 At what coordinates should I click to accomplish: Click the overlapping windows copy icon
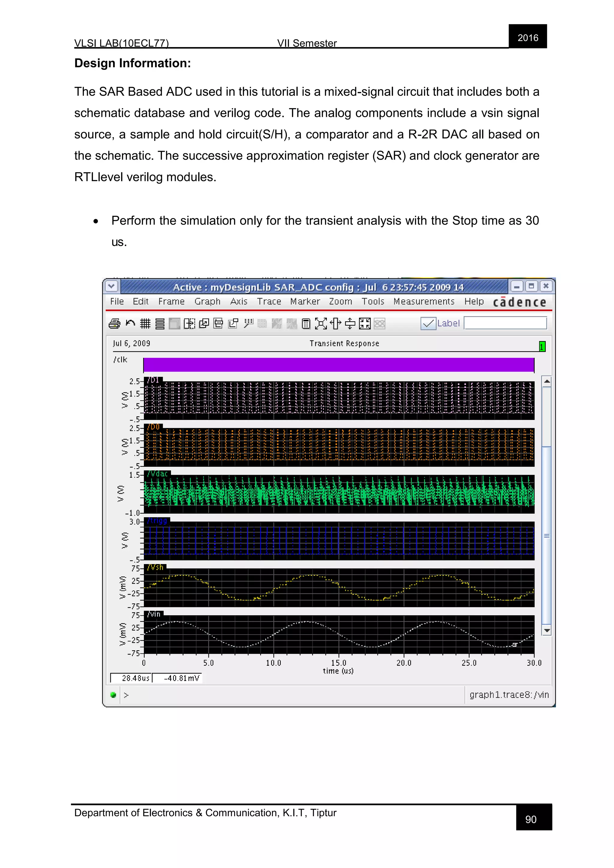[x=204, y=324]
